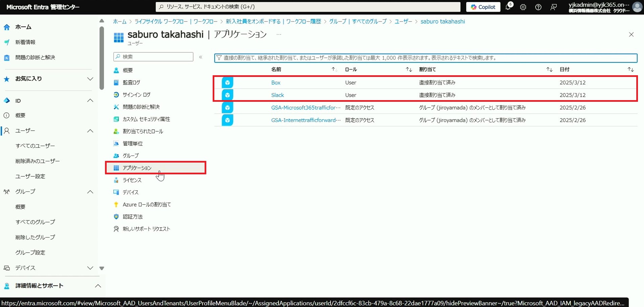Expand the お気に入り section

click(x=90, y=79)
